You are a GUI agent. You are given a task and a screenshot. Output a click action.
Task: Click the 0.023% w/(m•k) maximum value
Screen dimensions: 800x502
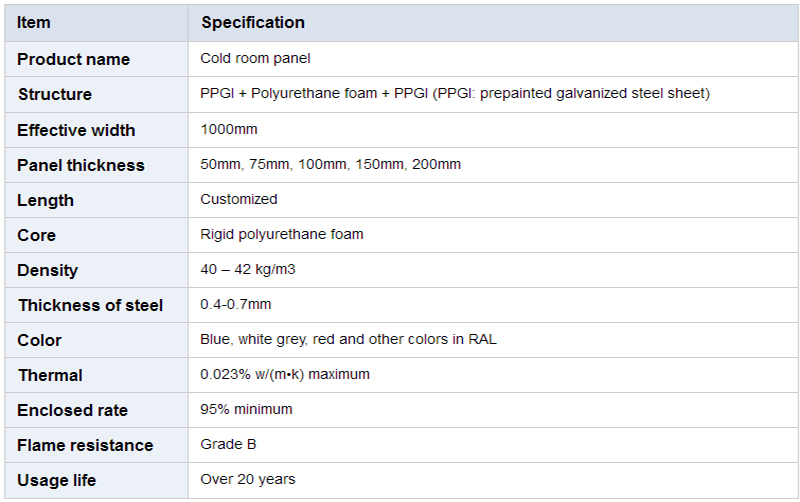[x=285, y=374]
